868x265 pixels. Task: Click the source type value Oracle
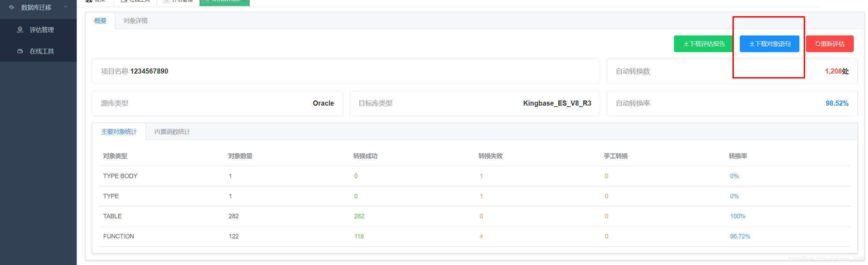(323, 103)
